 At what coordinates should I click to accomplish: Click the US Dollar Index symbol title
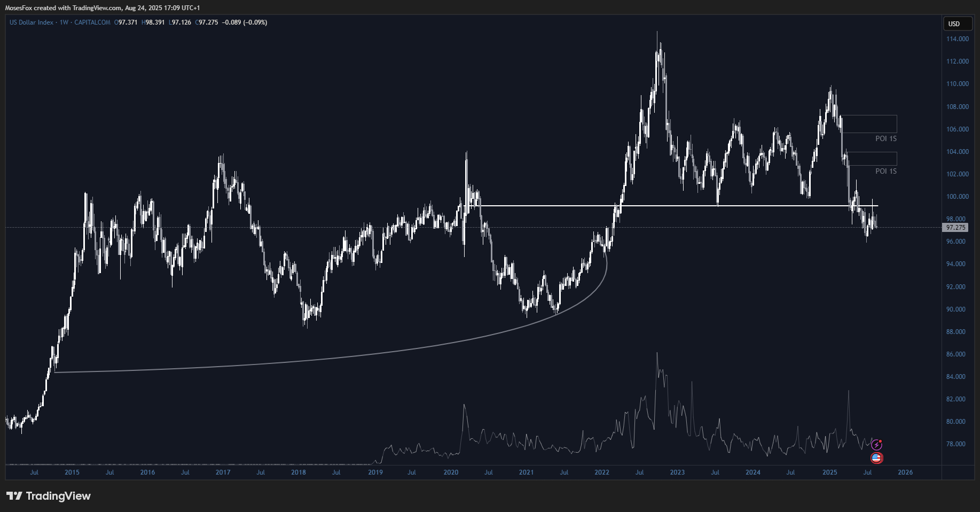(31, 22)
